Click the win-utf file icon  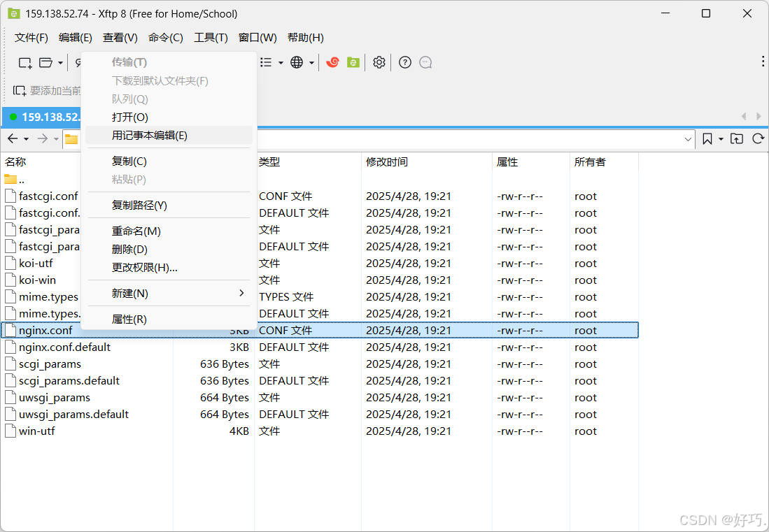tap(10, 431)
